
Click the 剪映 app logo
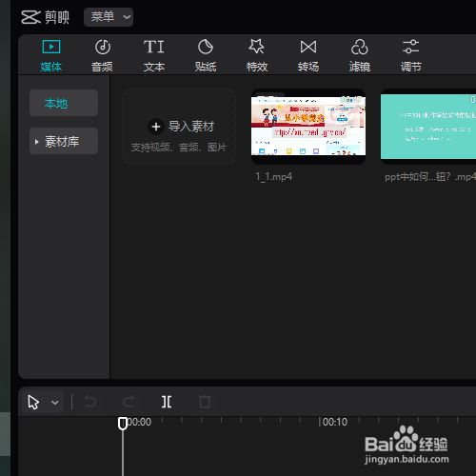click(45, 17)
